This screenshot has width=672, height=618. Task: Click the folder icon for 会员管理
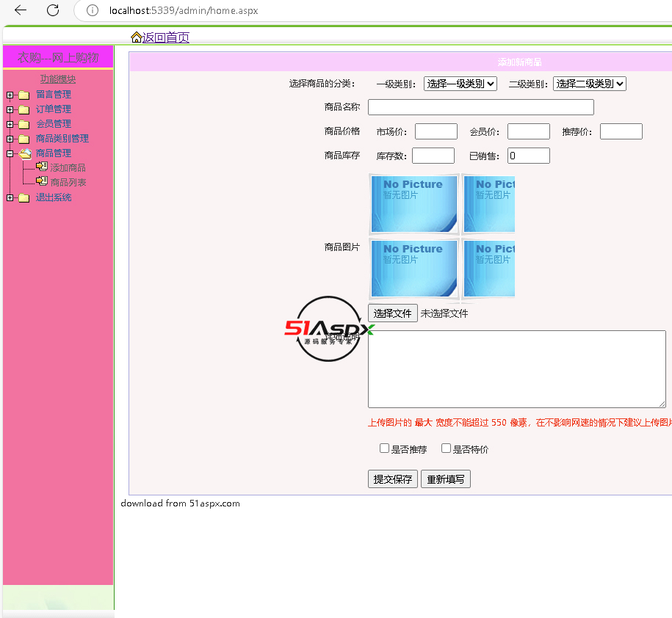[x=24, y=124]
